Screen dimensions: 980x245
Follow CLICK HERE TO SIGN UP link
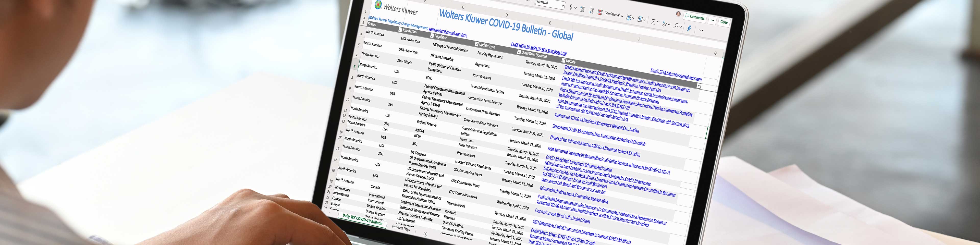pos(539,49)
